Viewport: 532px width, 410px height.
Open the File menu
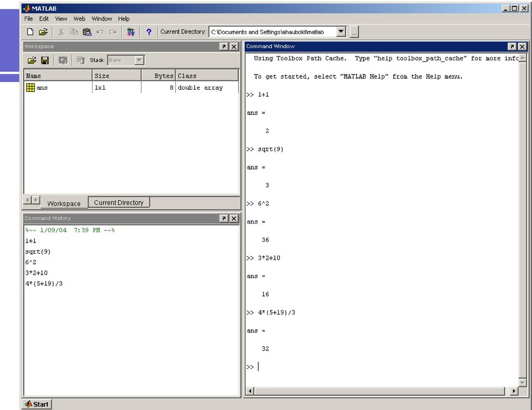click(x=28, y=19)
